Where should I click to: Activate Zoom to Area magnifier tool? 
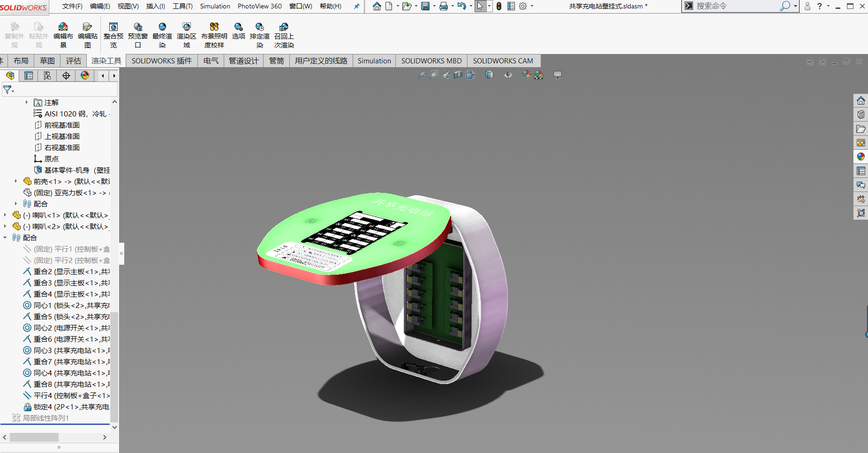[434, 75]
